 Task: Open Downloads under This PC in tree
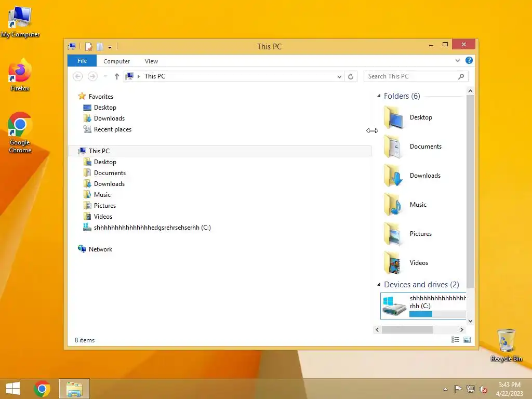coord(109,184)
